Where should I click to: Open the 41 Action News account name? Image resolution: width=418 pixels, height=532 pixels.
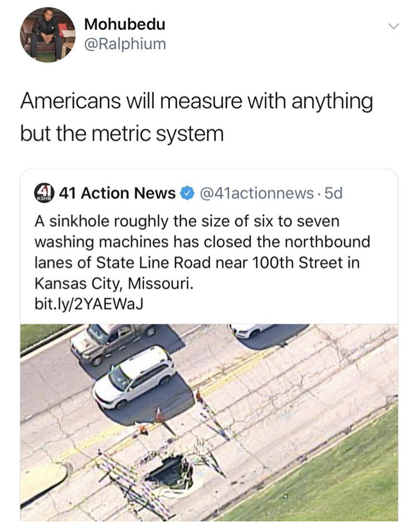pos(117,193)
